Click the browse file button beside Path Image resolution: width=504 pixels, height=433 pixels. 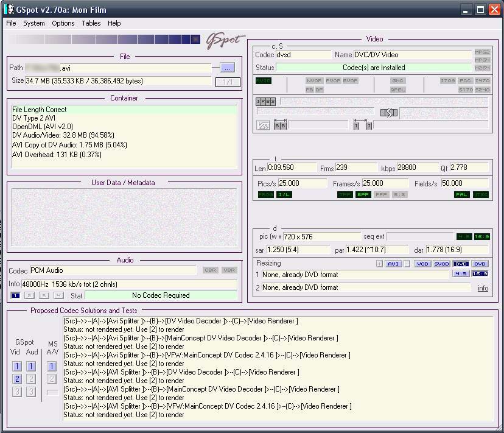tap(227, 68)
